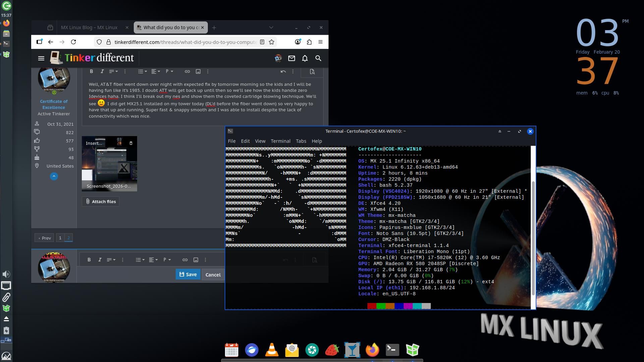Click the Attach files button
The image size is (644, 362).
pyautogui.click(x=100, y=201)
